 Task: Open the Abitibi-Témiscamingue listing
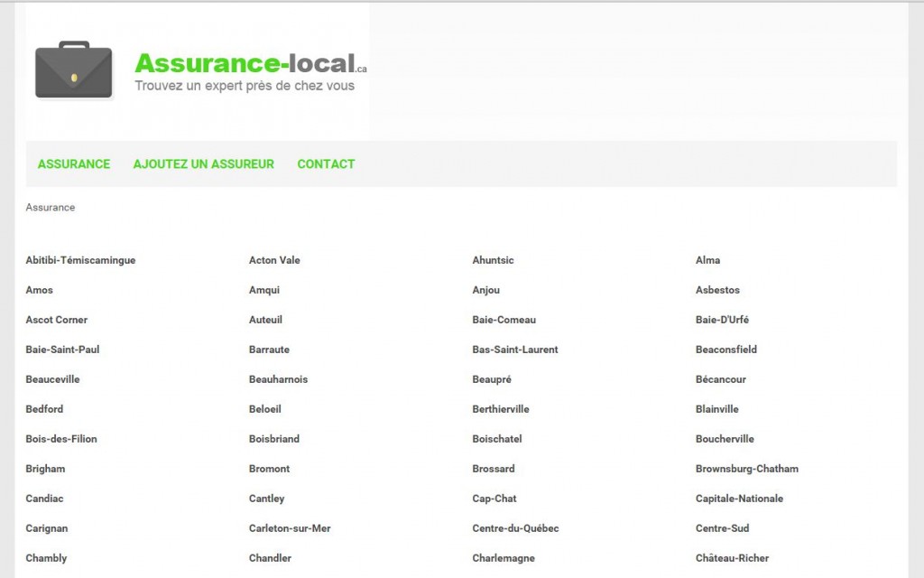click(80, 260)
